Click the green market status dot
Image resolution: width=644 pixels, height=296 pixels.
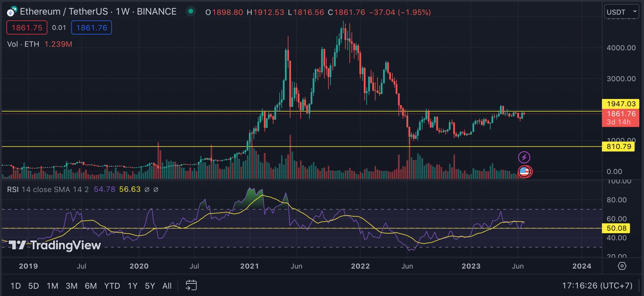tap(191, 11)
